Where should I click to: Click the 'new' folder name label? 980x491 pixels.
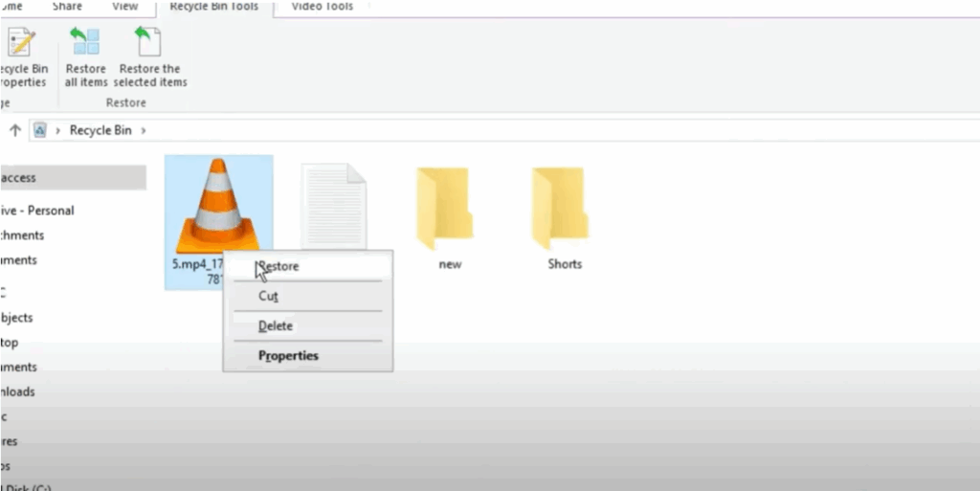point(450,264)
